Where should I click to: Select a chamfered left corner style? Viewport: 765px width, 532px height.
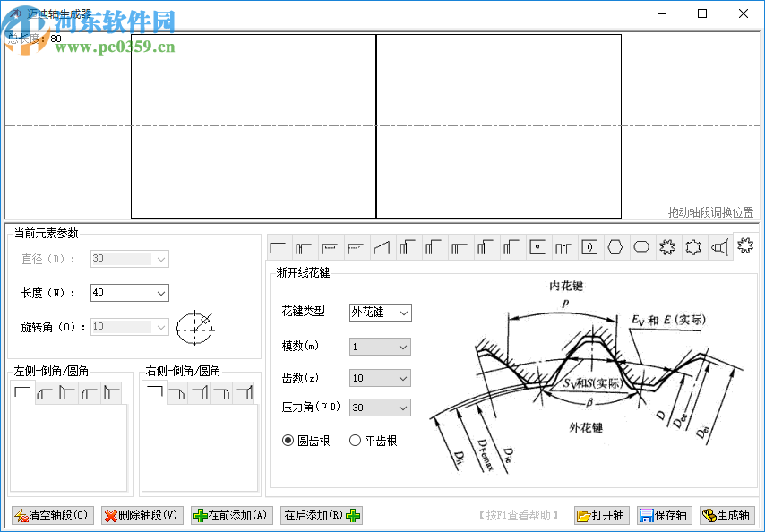click(46, 392)
